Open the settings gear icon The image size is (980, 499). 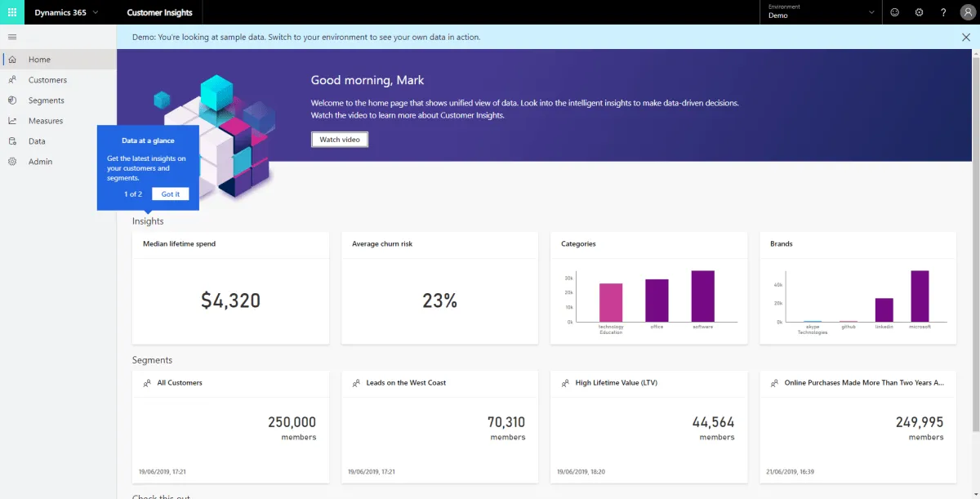tap(920, 13)
